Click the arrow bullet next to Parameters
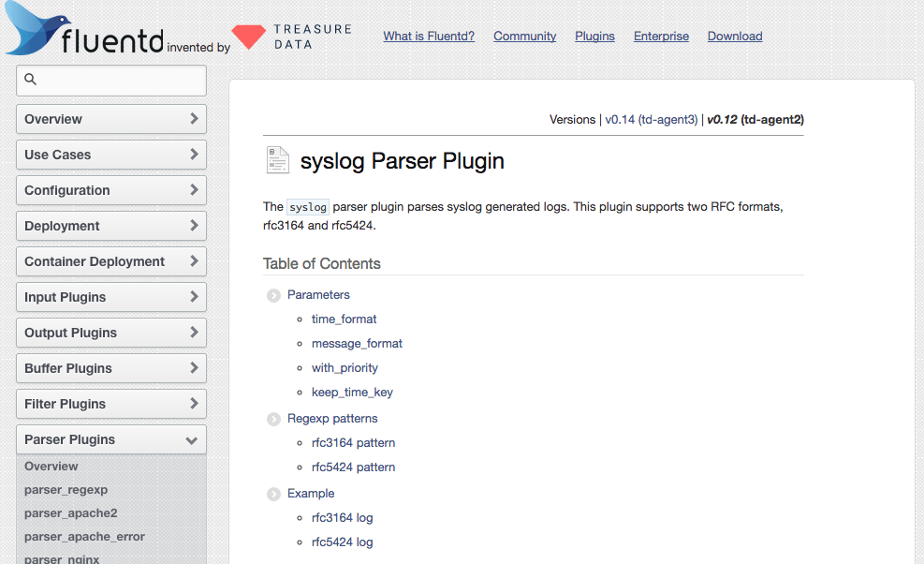This screenshot has height=564, width=924. 273,295
